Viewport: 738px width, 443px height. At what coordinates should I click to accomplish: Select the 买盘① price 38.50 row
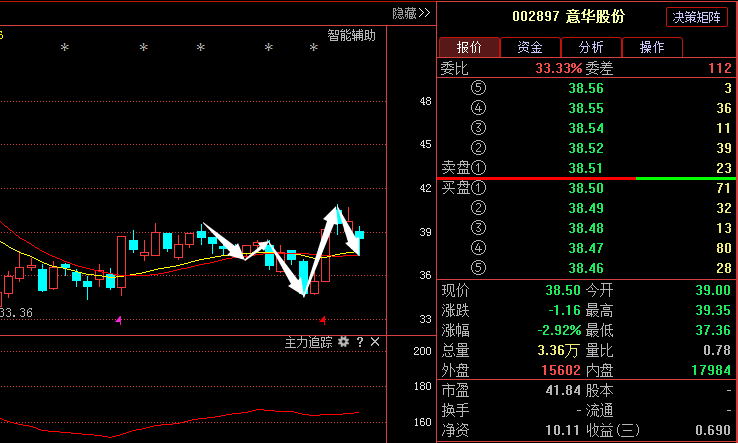[586, 188]
